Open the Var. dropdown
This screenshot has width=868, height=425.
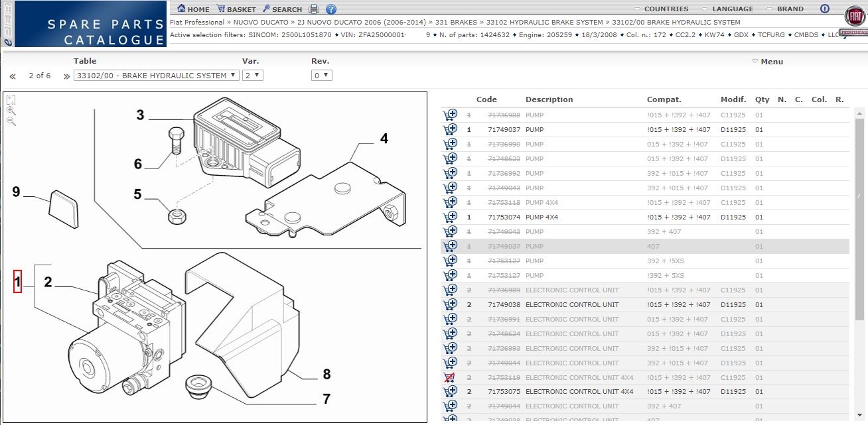pos(253,76)
